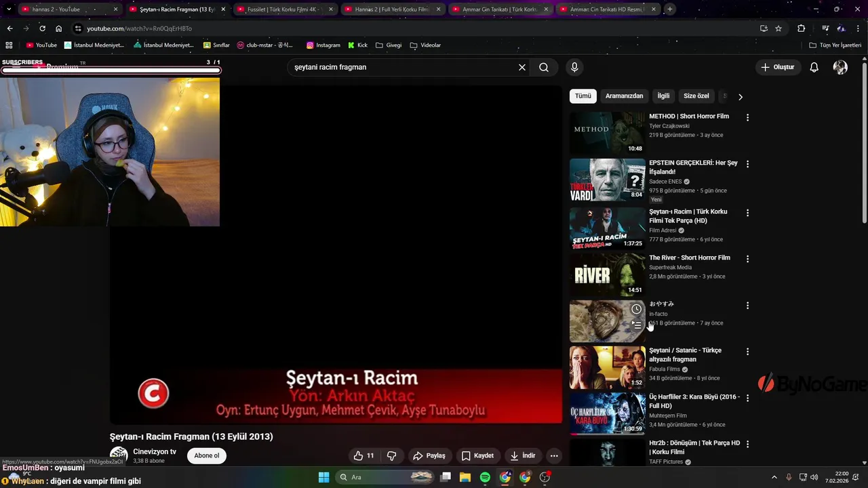Open The River Short Horror Film thumbnail
This screenshot has height=488, width=868.
pyautogui.click(x=608, y=274)
